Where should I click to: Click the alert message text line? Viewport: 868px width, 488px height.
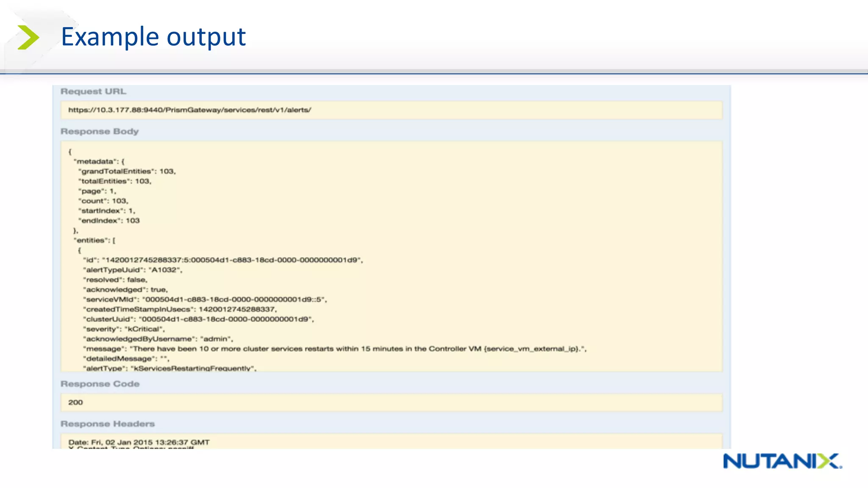[335, 349]
